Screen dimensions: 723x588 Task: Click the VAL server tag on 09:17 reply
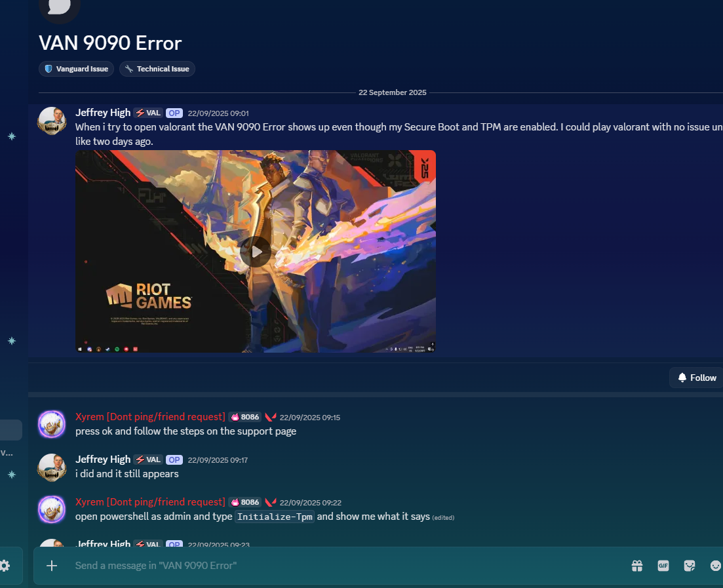point(148,460)
